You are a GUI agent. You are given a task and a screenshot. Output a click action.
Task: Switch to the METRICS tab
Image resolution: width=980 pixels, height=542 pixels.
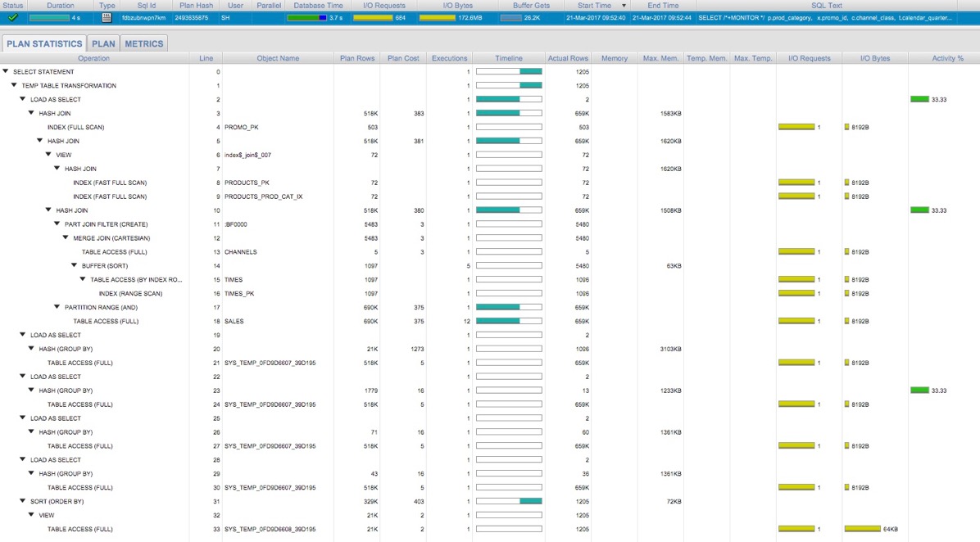143,43
